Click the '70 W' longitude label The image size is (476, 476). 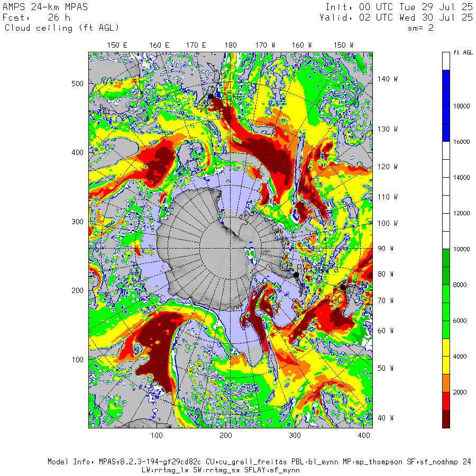(386, 300)
